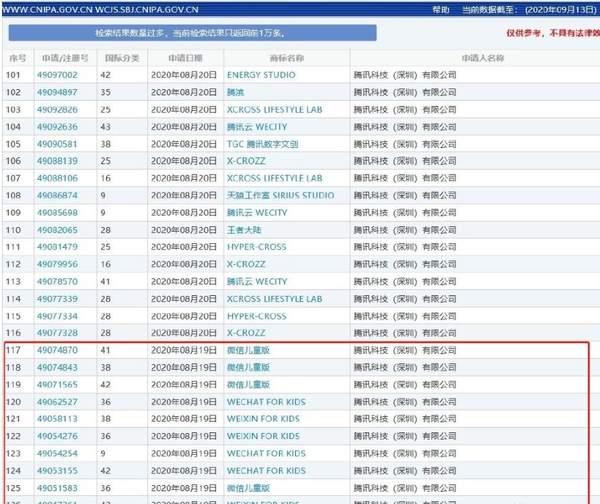Click the 商标名称 column header
Viewport: 600px width, 504px height.
(287, 58)
